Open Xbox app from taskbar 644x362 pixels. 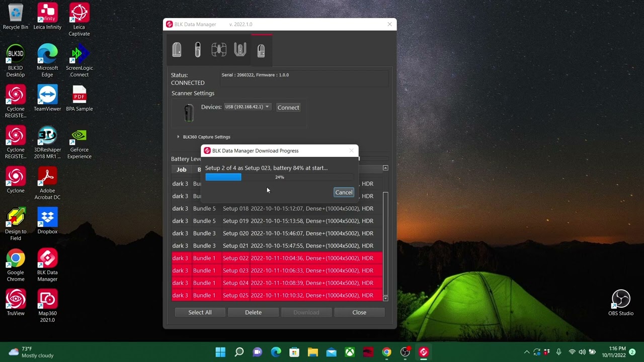[x=350, y=352]
